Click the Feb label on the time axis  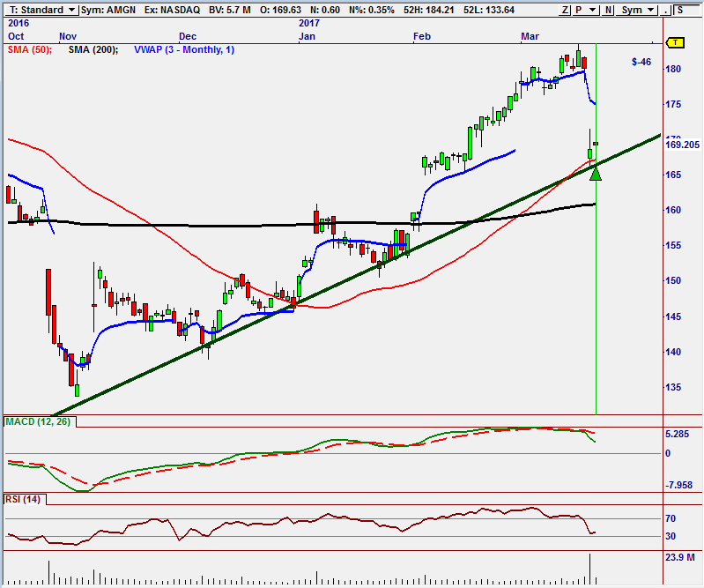[422, 36]
